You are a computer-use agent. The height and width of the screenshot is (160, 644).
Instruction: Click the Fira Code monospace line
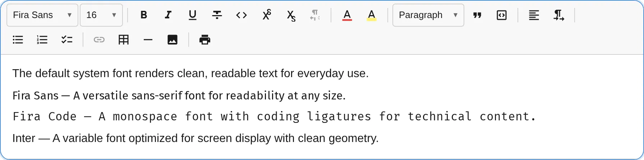[275, 116]
